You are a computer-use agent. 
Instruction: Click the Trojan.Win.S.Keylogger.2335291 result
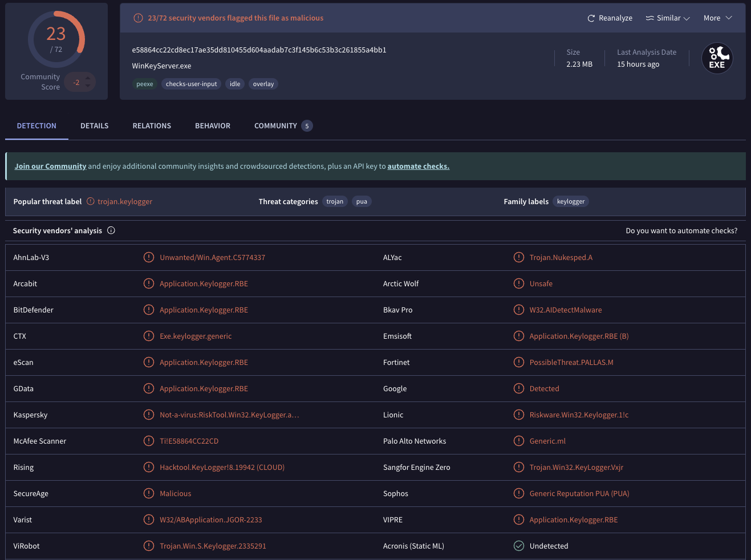coord(213,546)
